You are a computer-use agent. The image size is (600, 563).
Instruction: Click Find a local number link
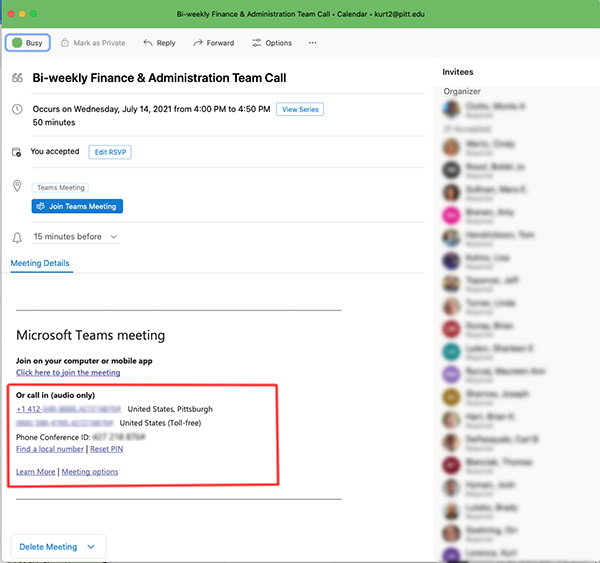[x=50, y=449]
